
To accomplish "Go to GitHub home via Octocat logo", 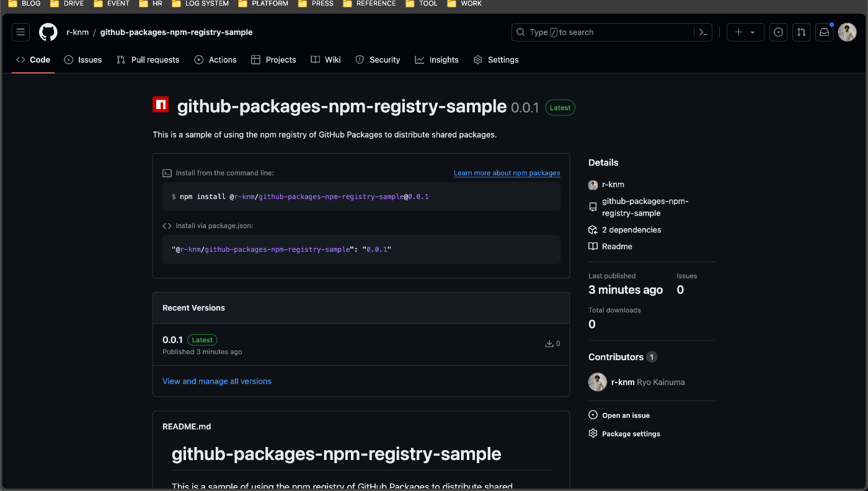I will [48, 32].
